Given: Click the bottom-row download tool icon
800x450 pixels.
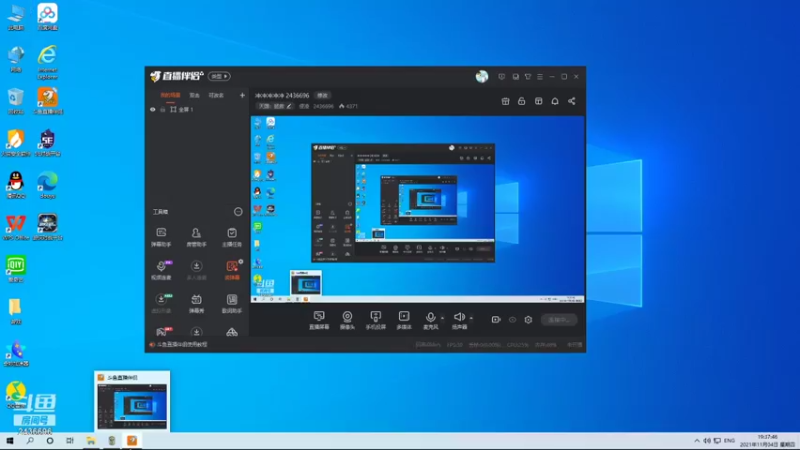Looking at the screenshot, I should [x=196, y=332].
